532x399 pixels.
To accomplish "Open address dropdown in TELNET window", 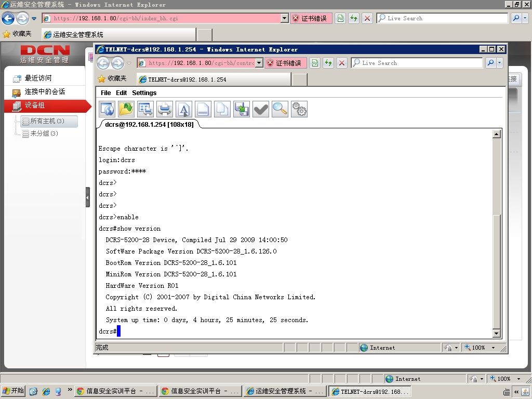I will pos(259,63).
